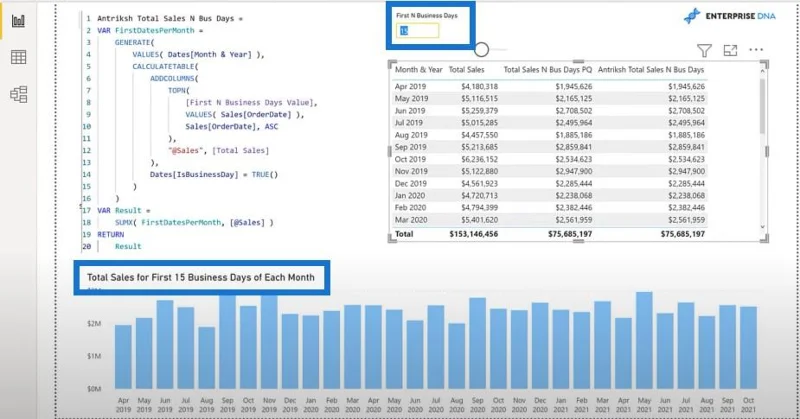The height and width of the screenshot is (419, 800).
Task: Open the Model relationships view
Action: [x=18, y=94]
